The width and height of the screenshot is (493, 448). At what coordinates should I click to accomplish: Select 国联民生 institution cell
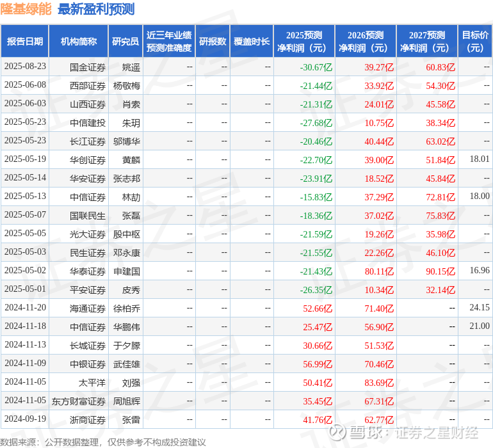(x=88, y=216)
